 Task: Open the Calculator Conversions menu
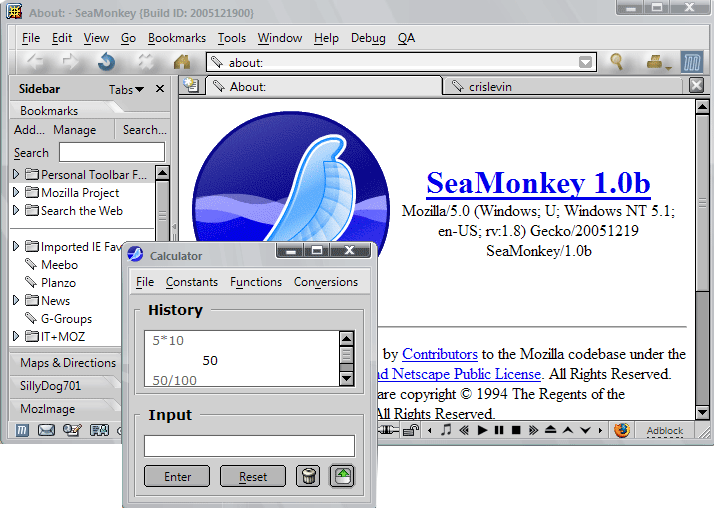pyautogui.click(x=326, y=282)
